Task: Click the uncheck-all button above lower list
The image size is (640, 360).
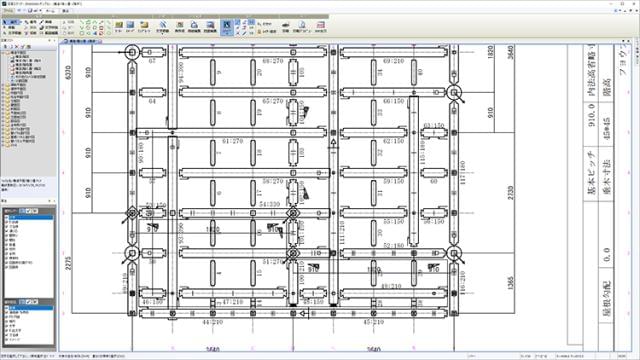Action: [35, 302]
